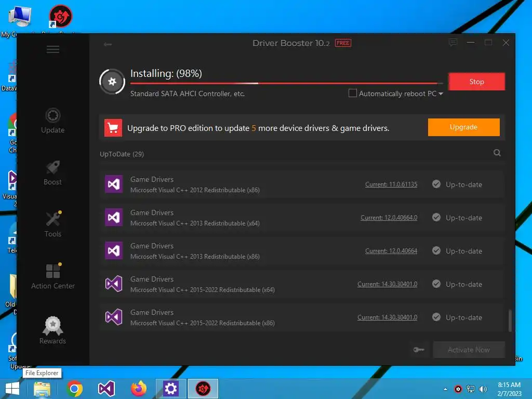
Task: Open the Update section in the sidebar
Action: pyautogui.click(x=52, y=121)
